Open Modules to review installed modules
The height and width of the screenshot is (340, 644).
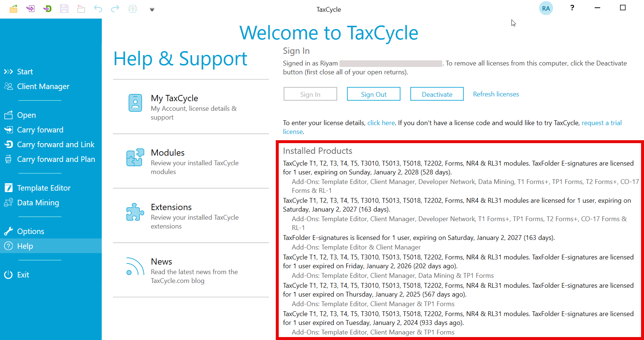click(191, 162)
